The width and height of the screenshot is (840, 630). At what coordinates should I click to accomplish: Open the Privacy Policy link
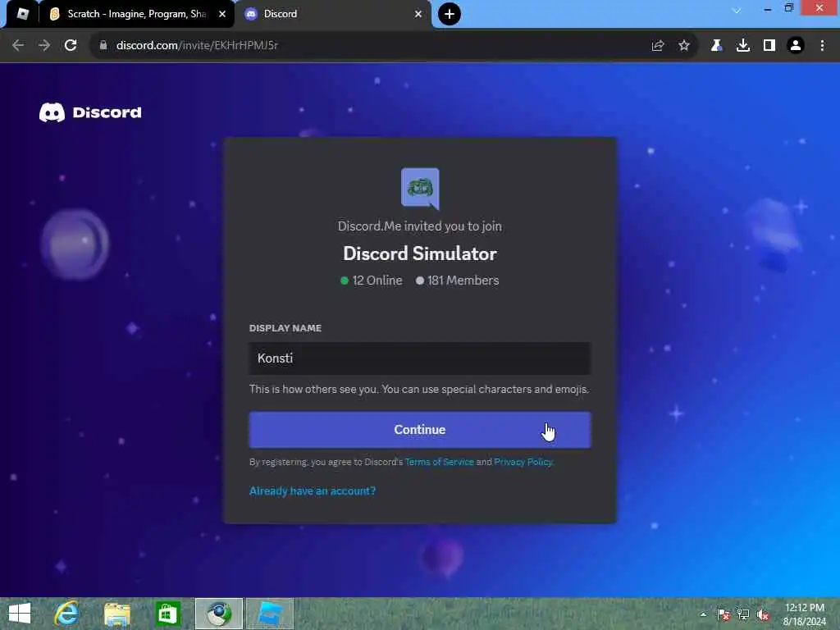tap(523, 462)
